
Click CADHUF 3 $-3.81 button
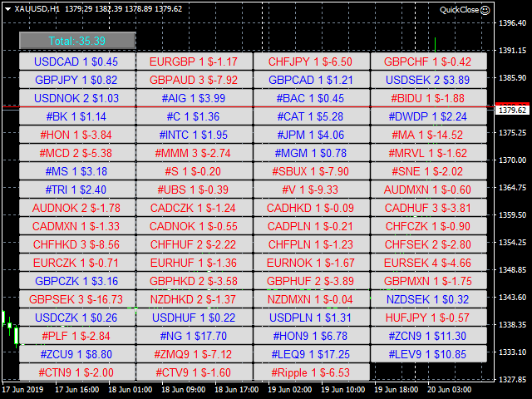(429, 208)
